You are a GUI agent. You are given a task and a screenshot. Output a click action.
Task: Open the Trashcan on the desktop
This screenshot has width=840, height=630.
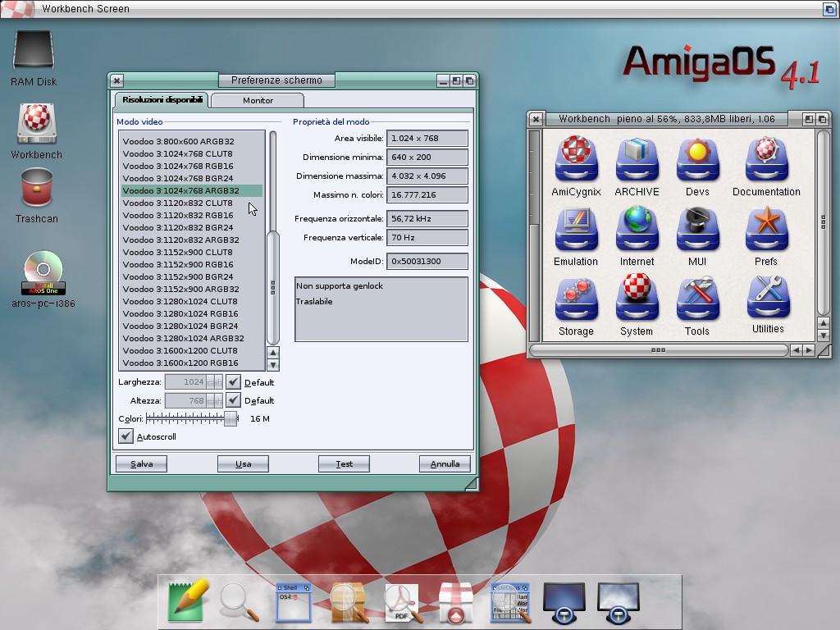37,189
